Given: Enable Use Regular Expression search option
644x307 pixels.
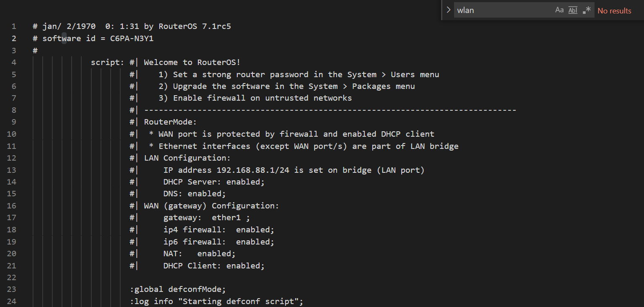Looking at the screenshot, I should click(x=587, y=10).
